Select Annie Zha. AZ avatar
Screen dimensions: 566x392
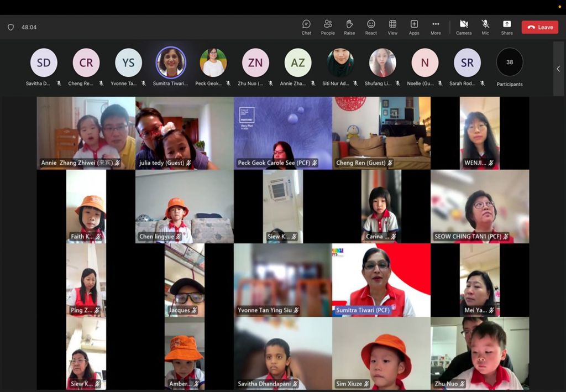298,62
